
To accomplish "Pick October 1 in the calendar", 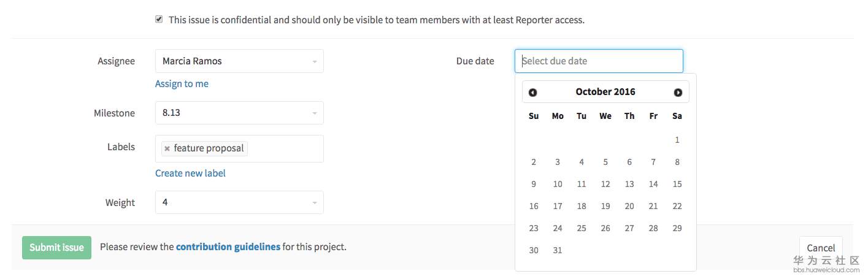I will (x=677, y=140).
